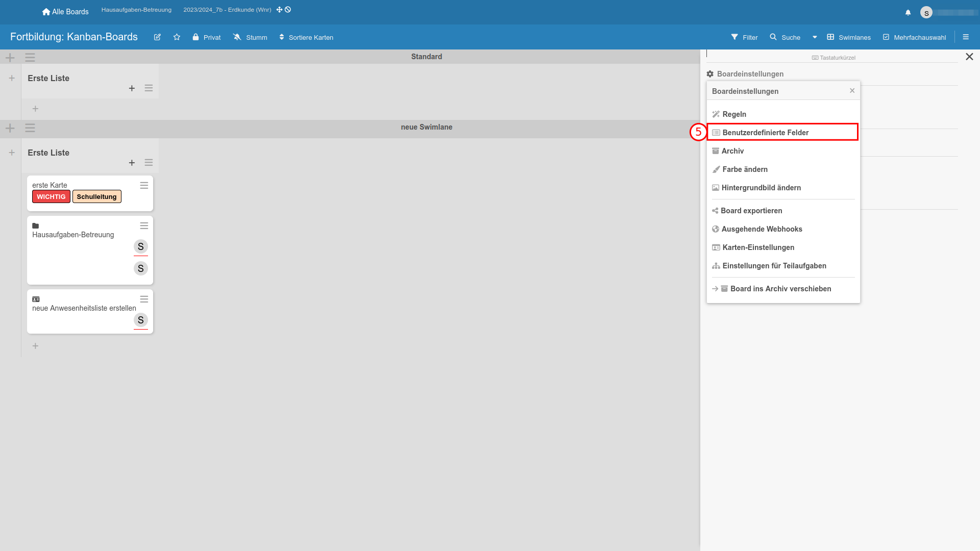Open notifications via the bell icon

(908, 12)
